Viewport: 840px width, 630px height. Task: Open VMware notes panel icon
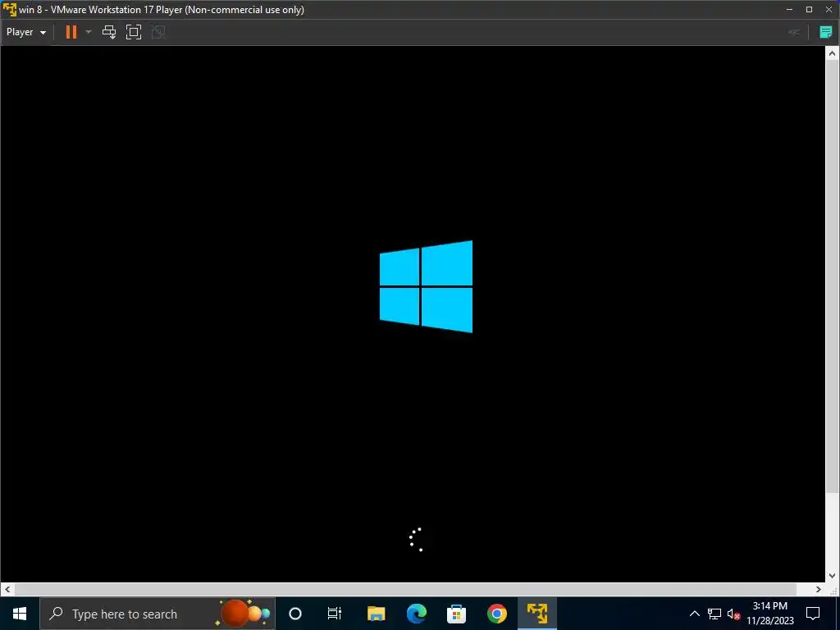click(826, 32)
